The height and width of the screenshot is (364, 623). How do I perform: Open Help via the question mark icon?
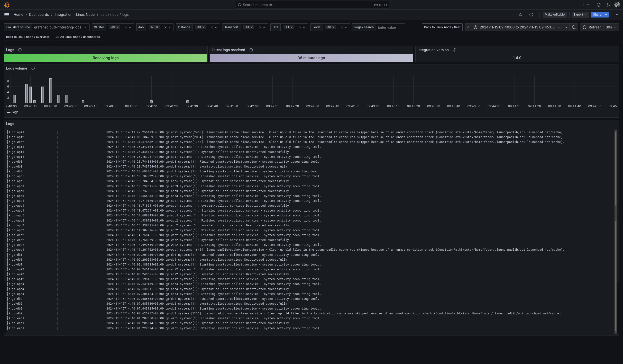pyautogui.click(x=598, y=5)
